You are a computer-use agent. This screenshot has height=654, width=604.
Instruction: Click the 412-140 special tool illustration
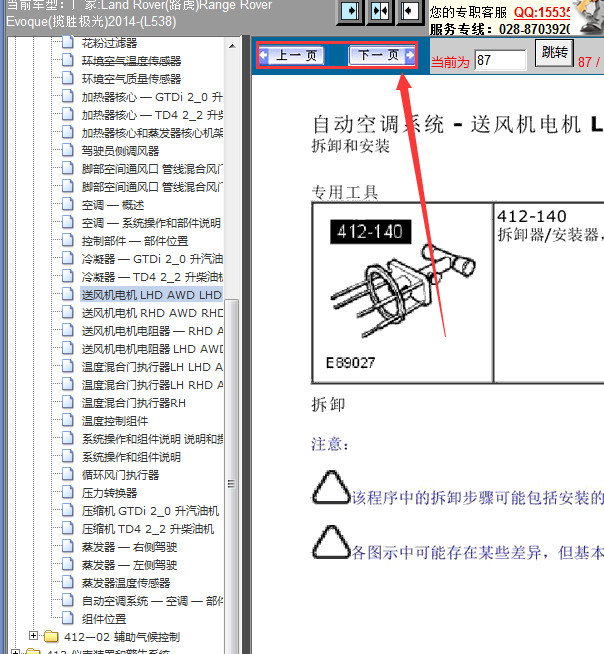pyautogui.click(x=403, y=293)
